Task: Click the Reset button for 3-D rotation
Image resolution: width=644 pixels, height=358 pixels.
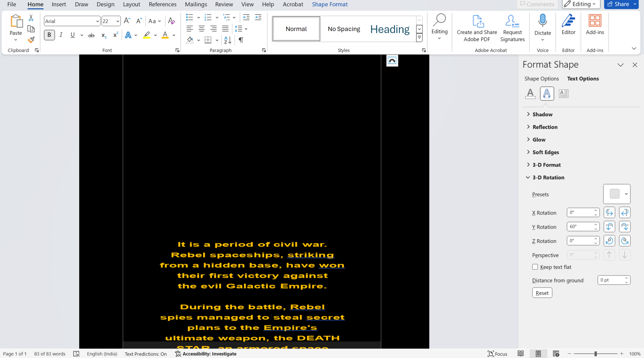Action: (541, 293)
